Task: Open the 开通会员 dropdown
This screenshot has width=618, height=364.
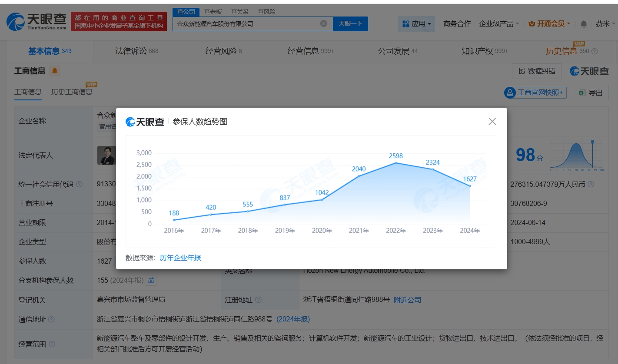Action: coord(549,24)
